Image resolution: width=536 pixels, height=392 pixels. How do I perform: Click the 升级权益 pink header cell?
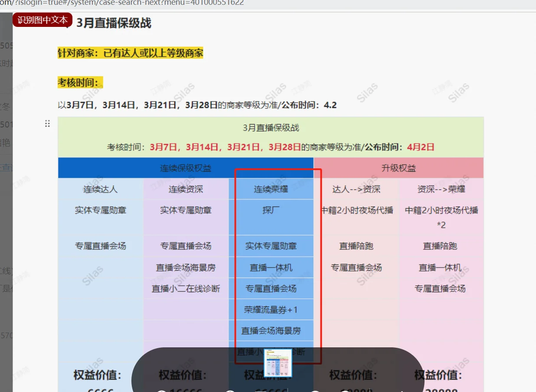pyautogui.click(x=398, y=168)
